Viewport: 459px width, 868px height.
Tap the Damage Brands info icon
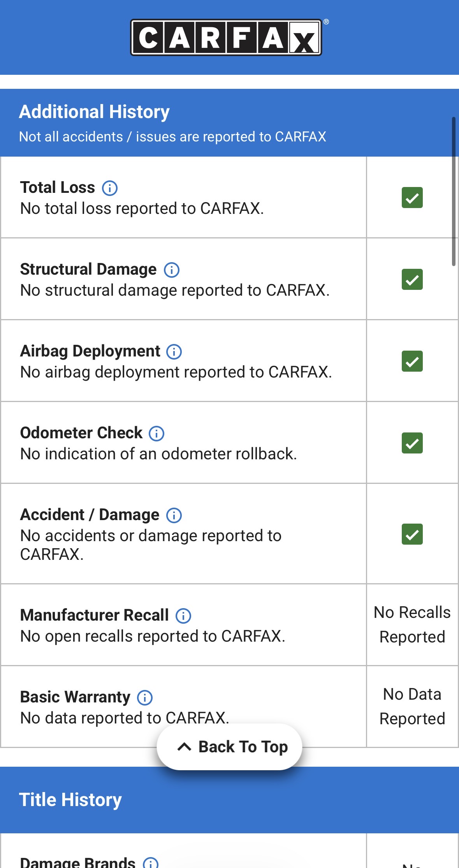(x=151, y=863)
